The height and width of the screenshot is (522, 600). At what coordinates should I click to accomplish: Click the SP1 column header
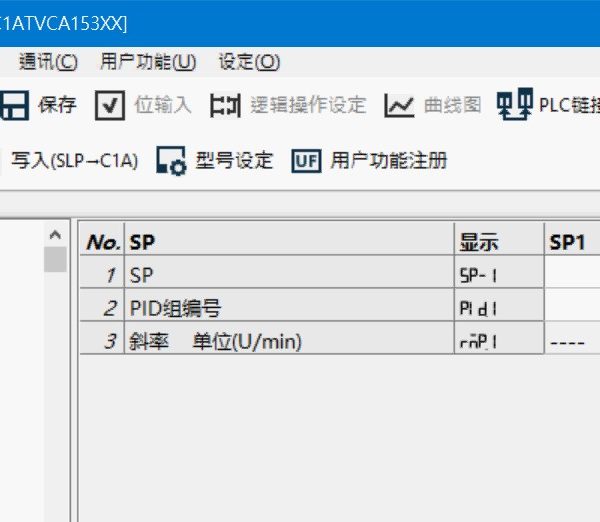571,241
